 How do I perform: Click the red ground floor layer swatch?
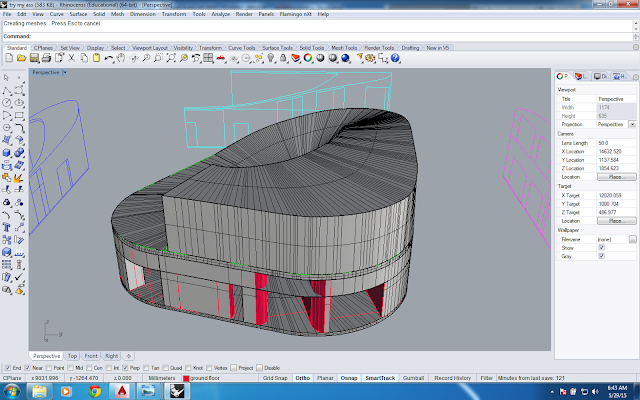[x=186, y=379]
